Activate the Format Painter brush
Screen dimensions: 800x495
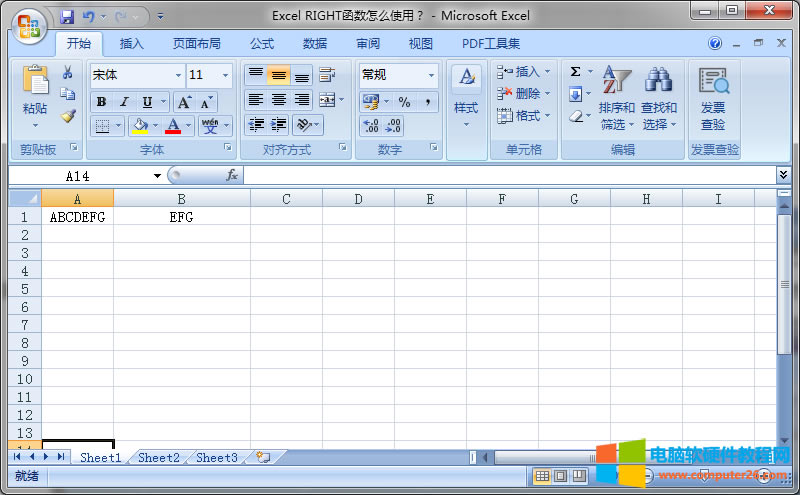(67, 116)
